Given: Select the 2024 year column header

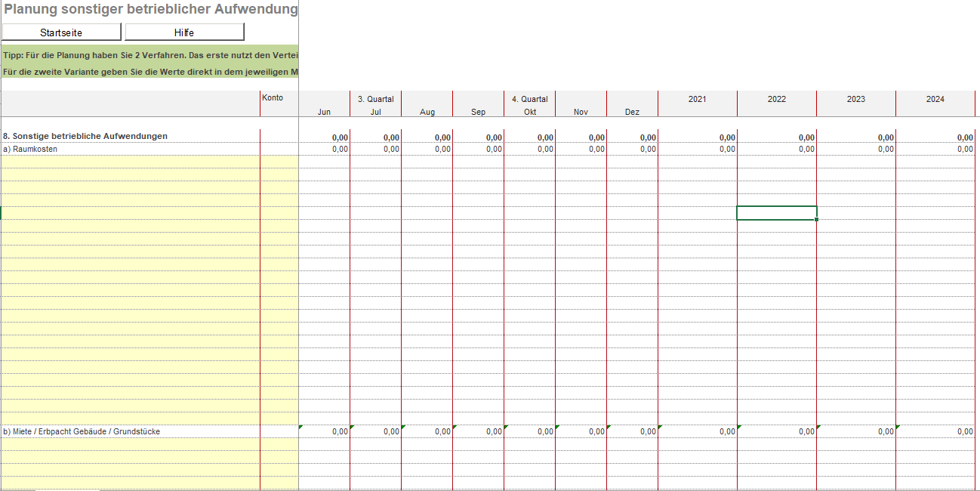Looking at the screenshot, I should pyautogui.click(x=935, y=100).
